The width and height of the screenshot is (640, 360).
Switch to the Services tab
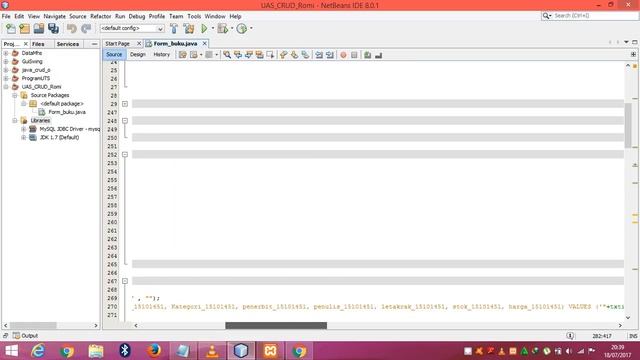click(x=68, y=44)
